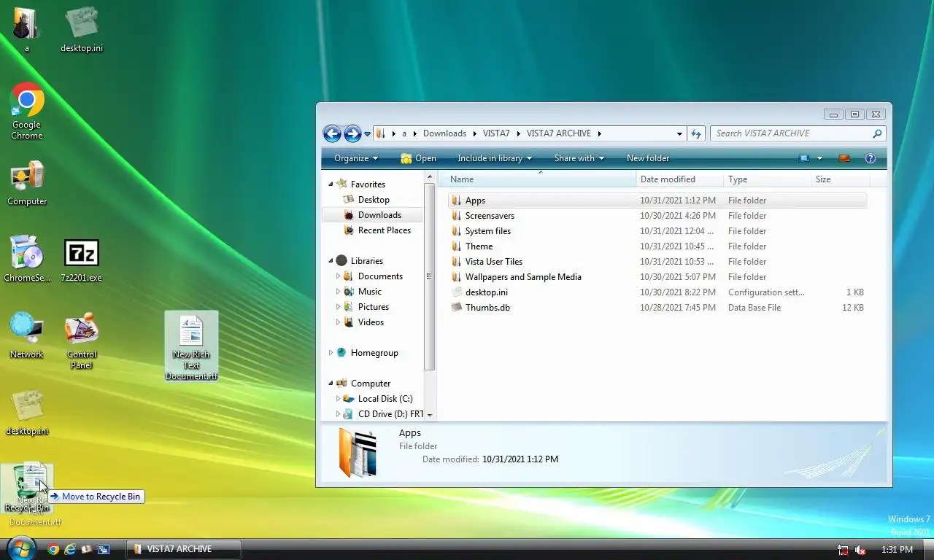Click the muted volume tray icon
This screenshot has width=934, height=560.
click(860, 550)
